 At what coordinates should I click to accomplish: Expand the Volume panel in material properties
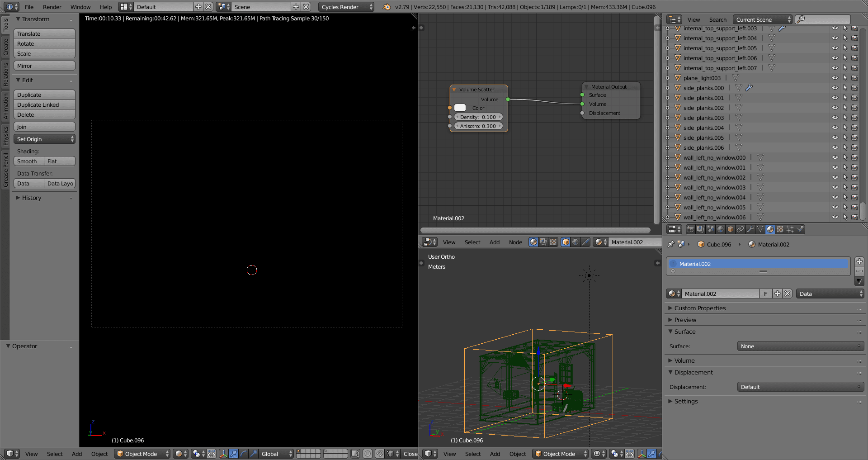(684, 360)
